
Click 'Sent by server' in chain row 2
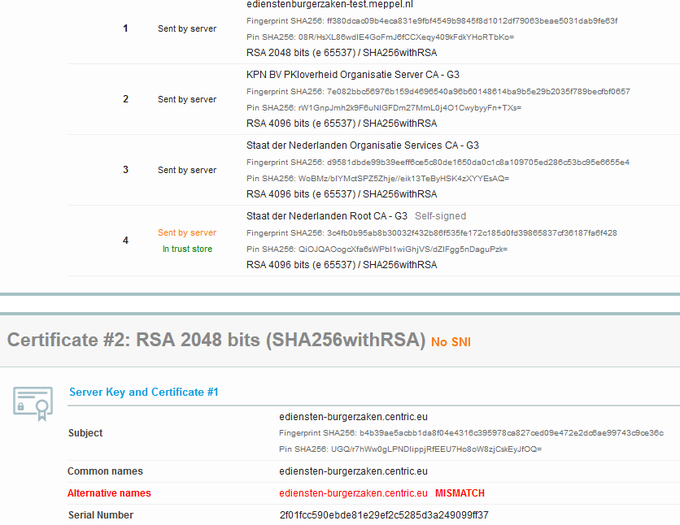(x=187, y=99)
